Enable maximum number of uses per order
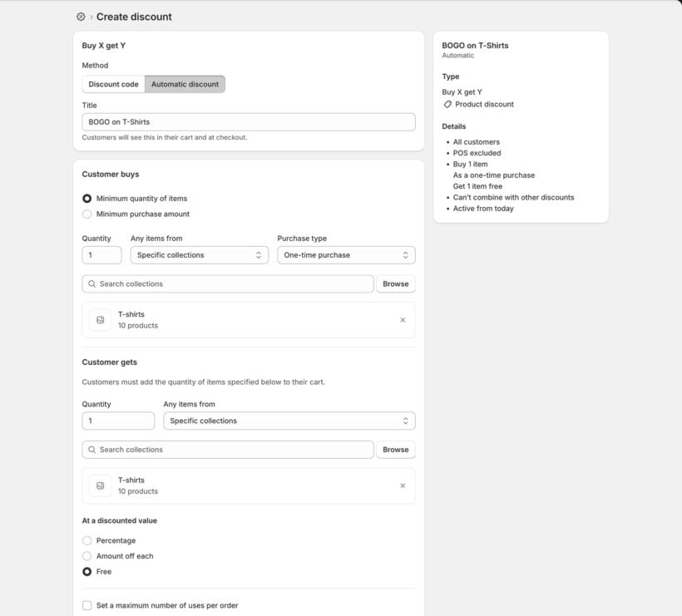The height and width of the screenshot is (616, 682). click(87, 605)
